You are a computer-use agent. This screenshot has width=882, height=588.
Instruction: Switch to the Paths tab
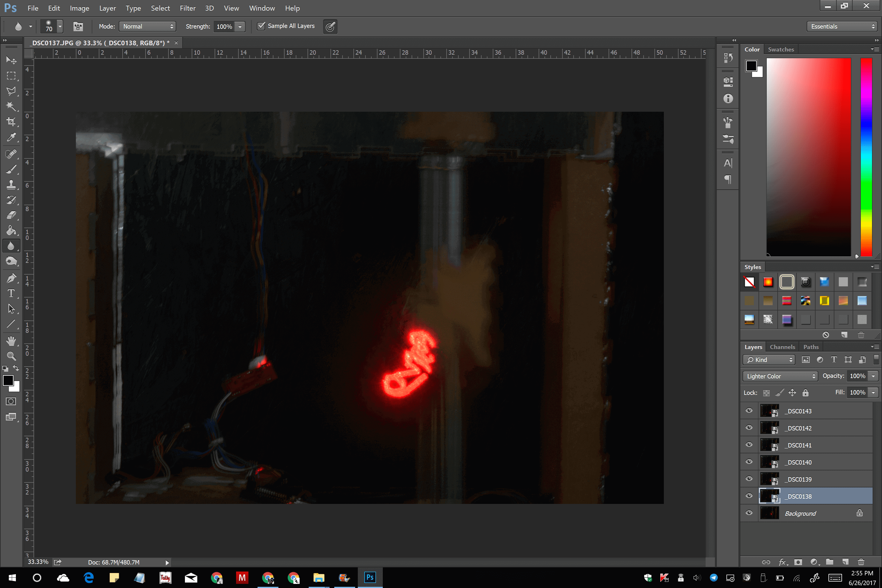coord(811,347)
